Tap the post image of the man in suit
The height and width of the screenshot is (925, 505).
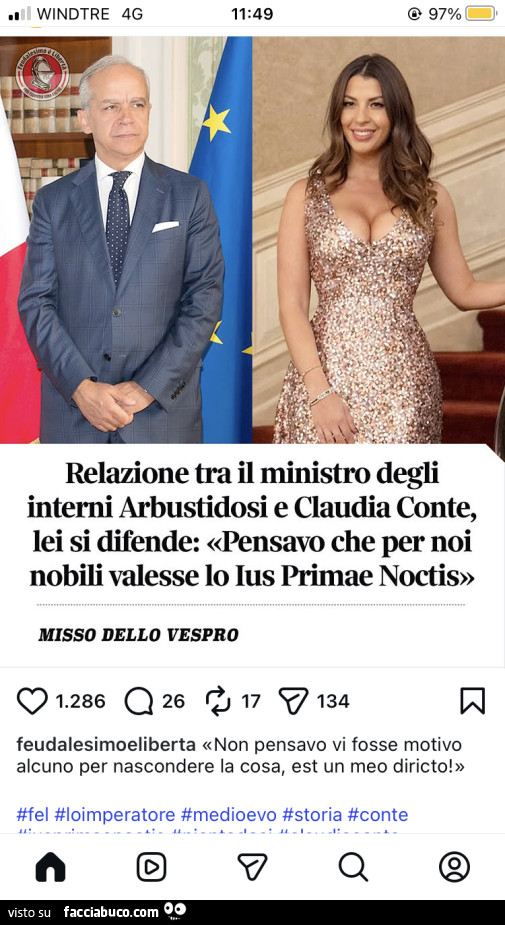(x=126, y=240)
